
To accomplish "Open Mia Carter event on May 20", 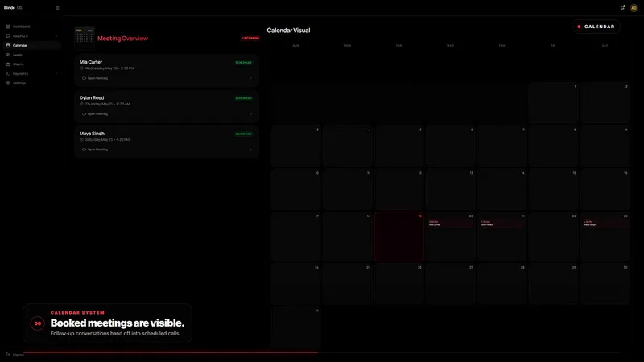I will tap(450, 224).
